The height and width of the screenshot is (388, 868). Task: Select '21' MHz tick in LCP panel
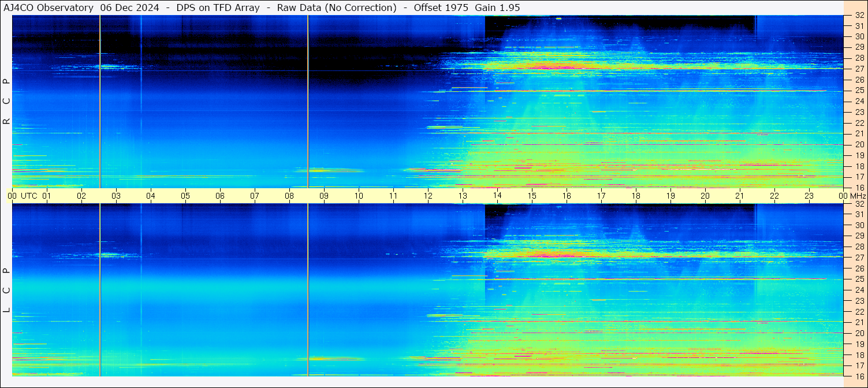(859, 322)
